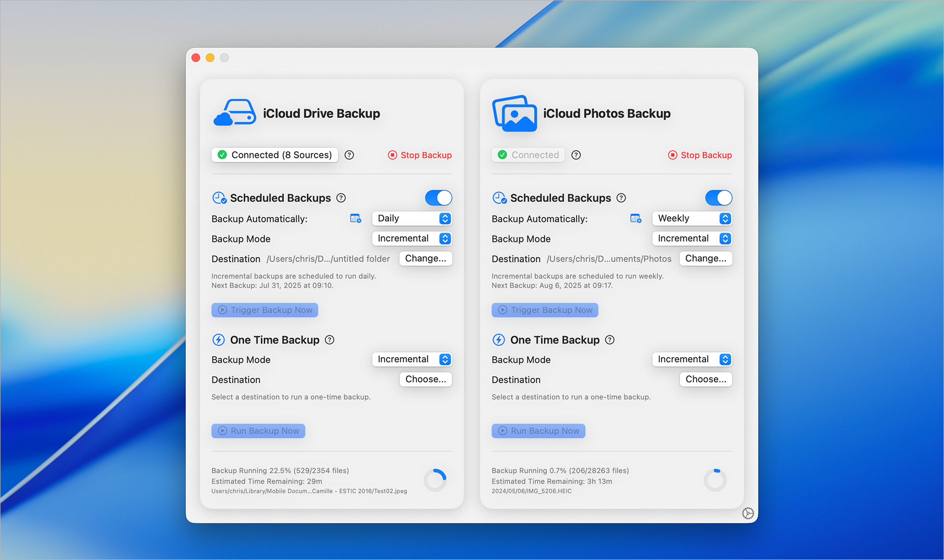The height and width of the screenshot is (560, 944).
Task: Open Photos Scheduled Backups help question mark
Action: tap(621, 197)
